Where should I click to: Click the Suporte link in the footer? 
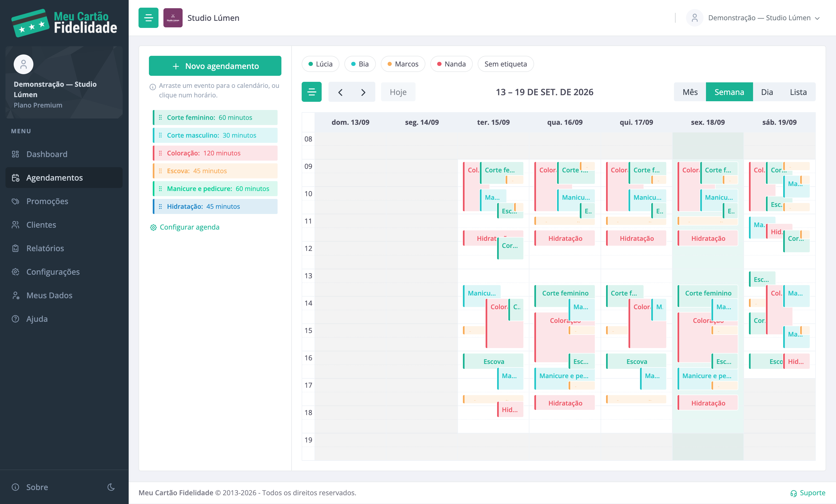(808, 493)
